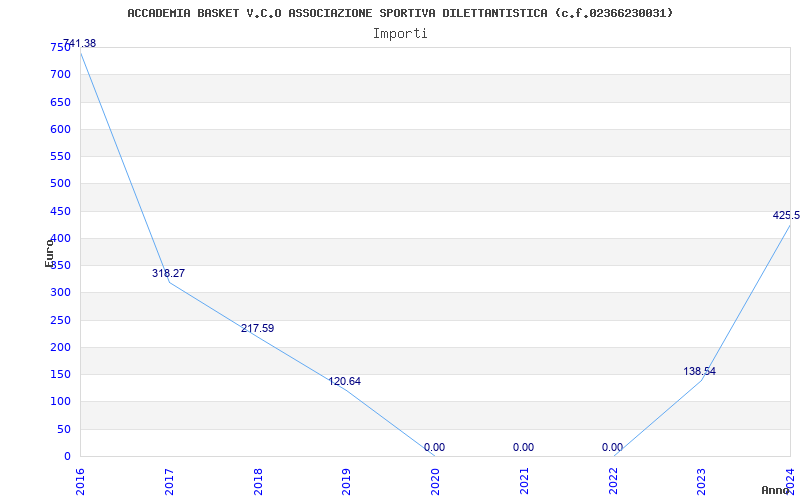
Task: Select the 217.59 data point label
Action: coord(257,329)
